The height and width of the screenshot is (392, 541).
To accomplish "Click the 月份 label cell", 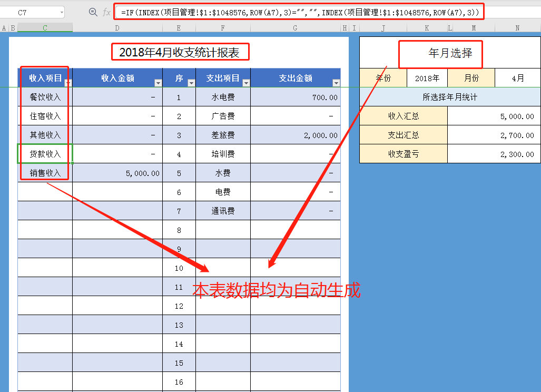I will pos(471,78).
